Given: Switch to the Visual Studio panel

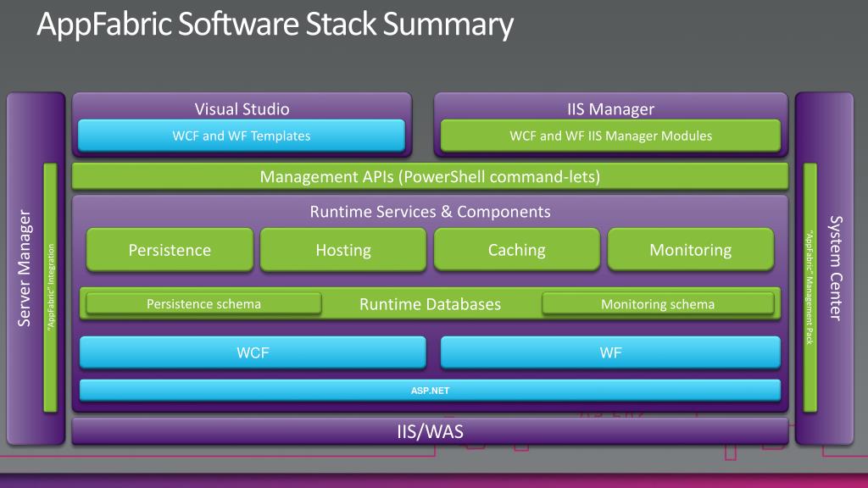Looking at the screenshot, I should coord(242,108).
